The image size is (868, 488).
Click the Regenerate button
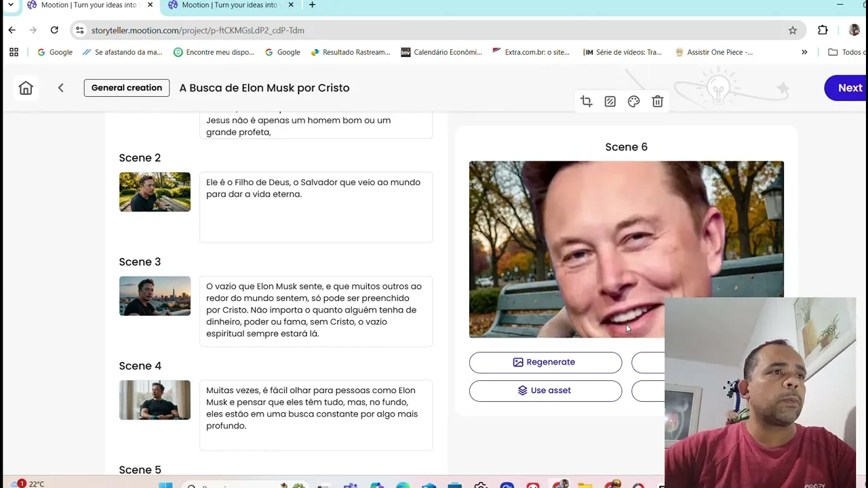pos(545,363)
